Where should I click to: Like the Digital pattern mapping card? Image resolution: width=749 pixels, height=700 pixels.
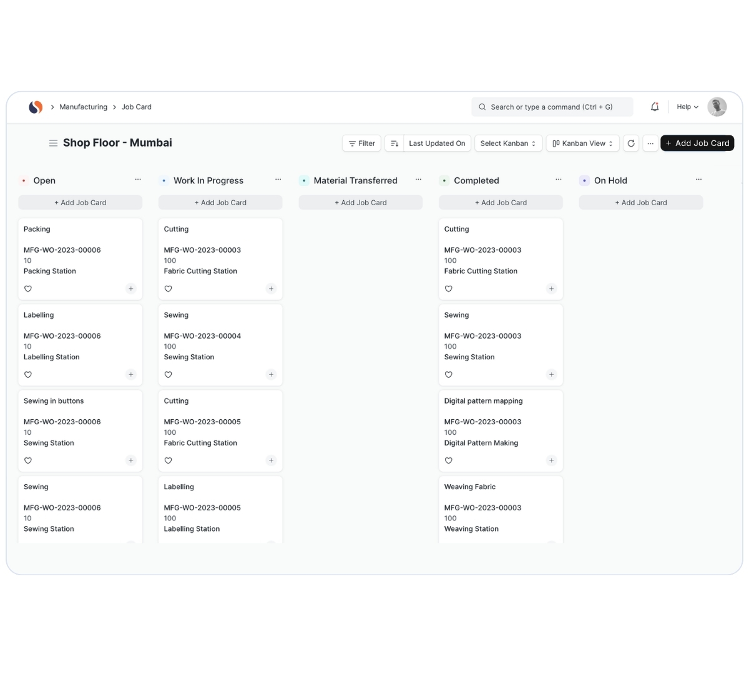448,460
